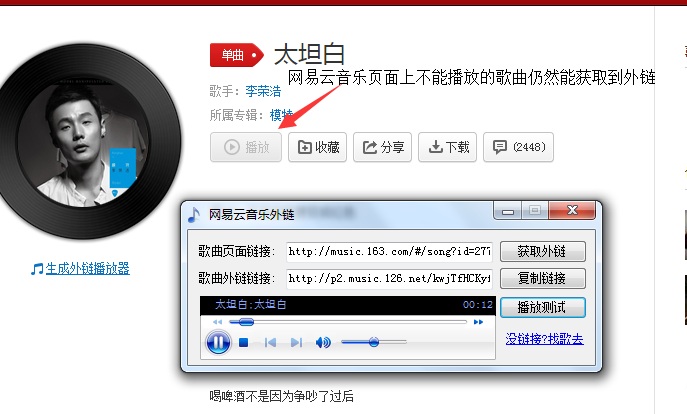Viewport: 687px width, 414px height.
Task: Skip to previous track in player
Action: (270, 342)
